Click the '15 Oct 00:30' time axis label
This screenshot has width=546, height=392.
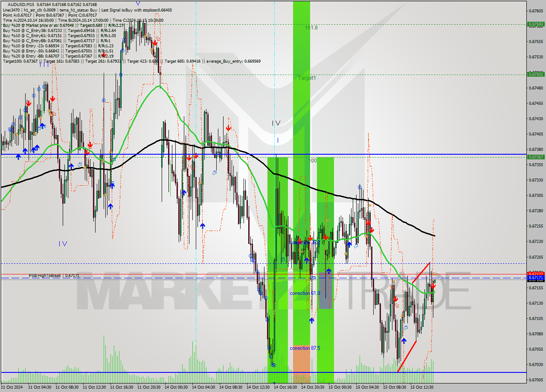(340, 387)
